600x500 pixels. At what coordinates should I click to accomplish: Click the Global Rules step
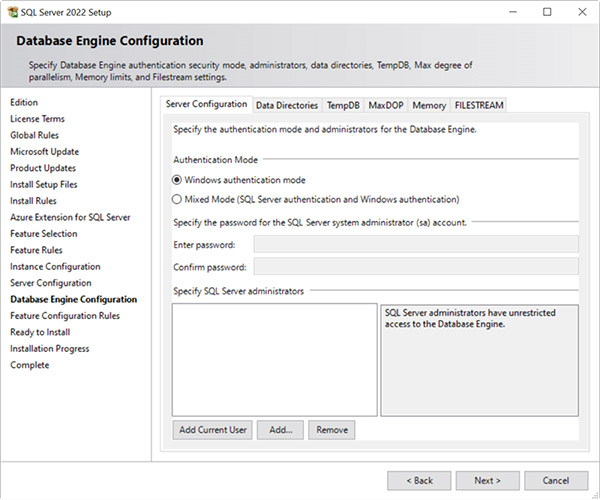pyautogui.click(x=34, y=135)
